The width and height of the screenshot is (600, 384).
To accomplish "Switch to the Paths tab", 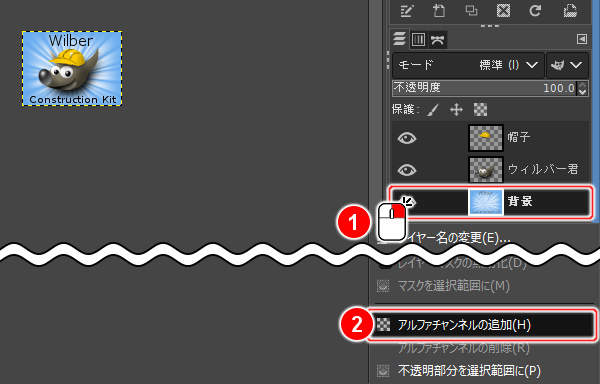I will (437, 40).
